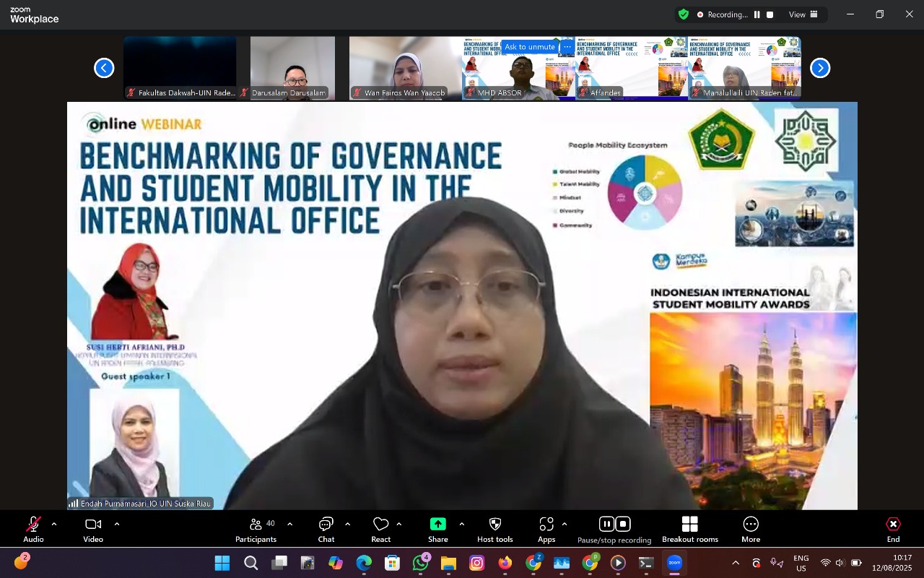Expand the video options arrow
The height and width of the screenshot is (578, 924).
point(117,524)
